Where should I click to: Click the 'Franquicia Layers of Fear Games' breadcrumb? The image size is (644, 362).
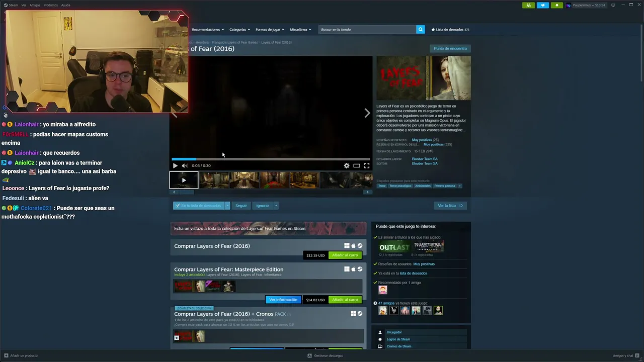click(x=235, y=42)
